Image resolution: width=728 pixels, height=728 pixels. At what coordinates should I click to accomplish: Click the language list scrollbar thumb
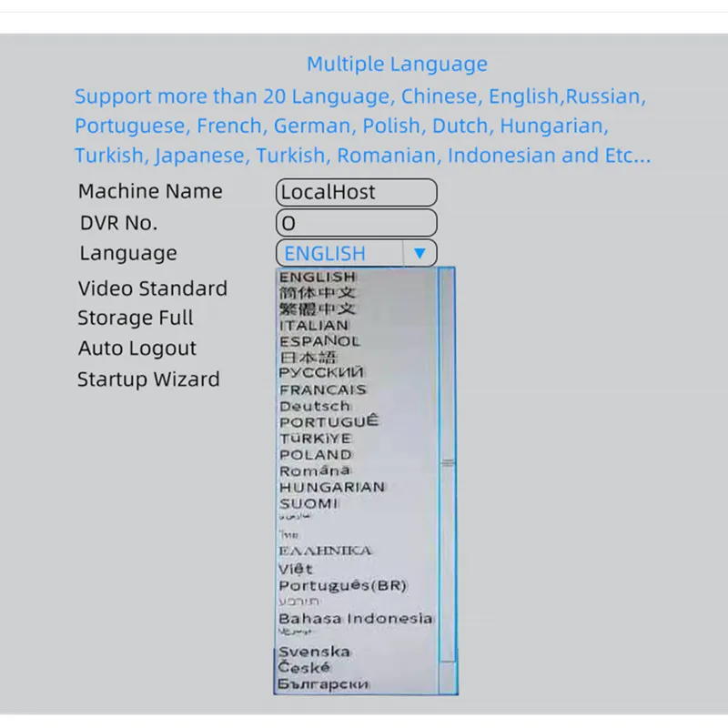tap(447, 464)
